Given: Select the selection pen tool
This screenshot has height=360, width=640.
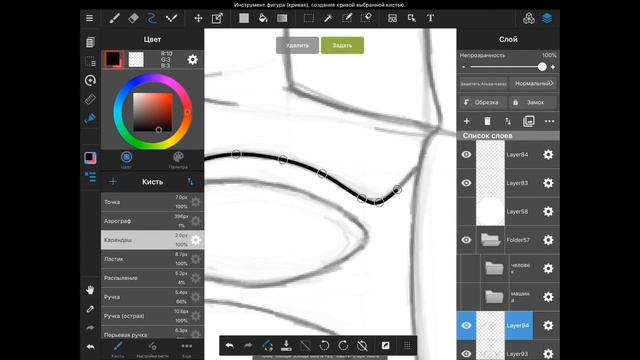Looking at the screenshot, I should point(347,18).
